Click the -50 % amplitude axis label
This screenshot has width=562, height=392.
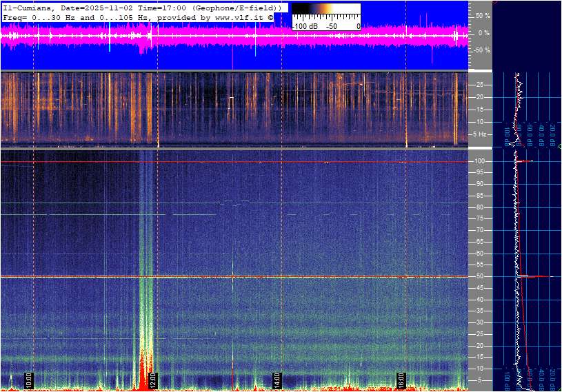(481, 50)
